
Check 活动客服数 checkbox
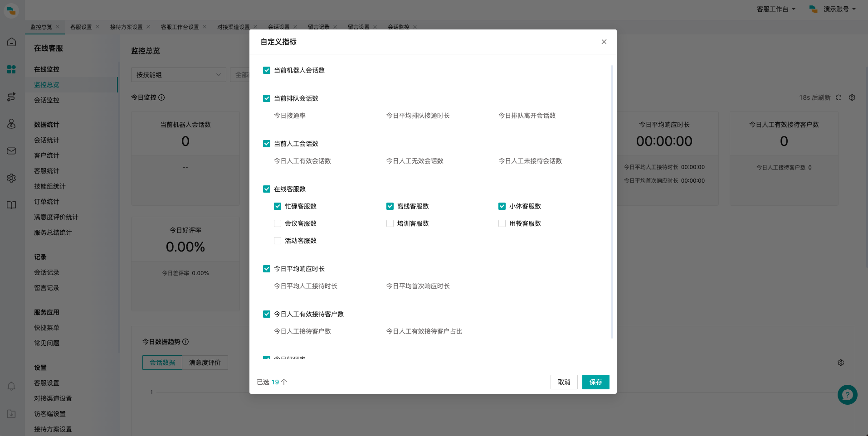[278, 241]
